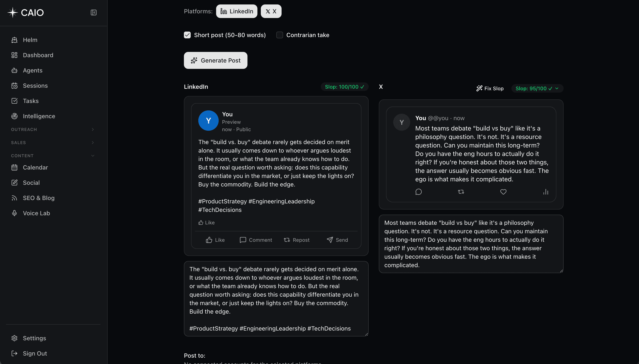Uncheck Short post (50-80 words)

[x=187, y=35]
